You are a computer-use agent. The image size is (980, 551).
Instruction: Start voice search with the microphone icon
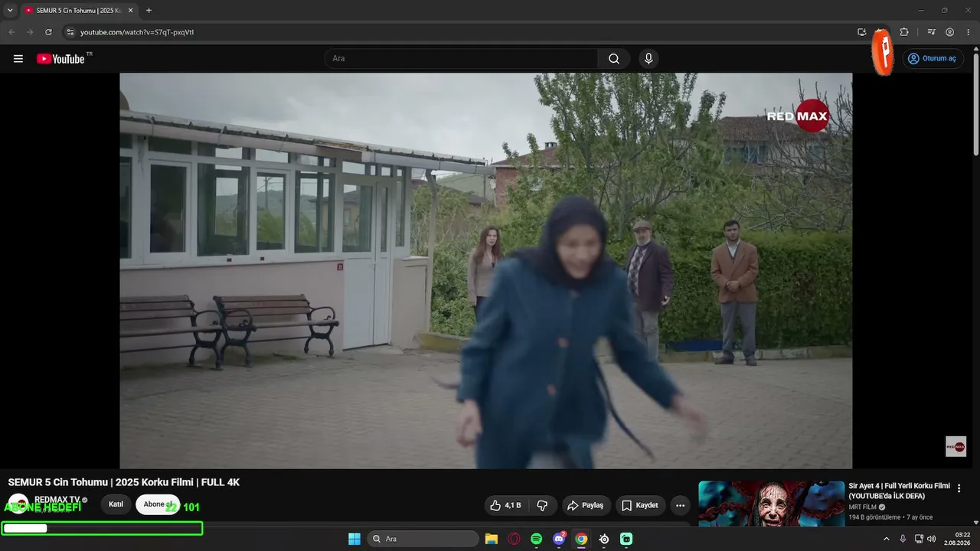coord(648,59)
